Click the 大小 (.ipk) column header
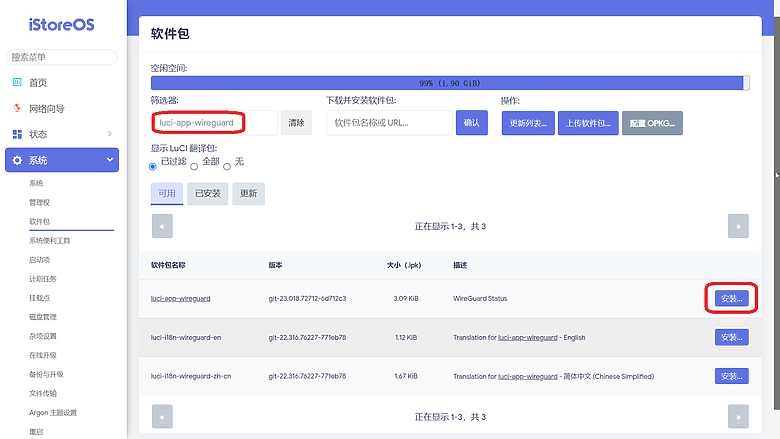Viewport: 780px width, 439px height. click(x=404, y=265)
